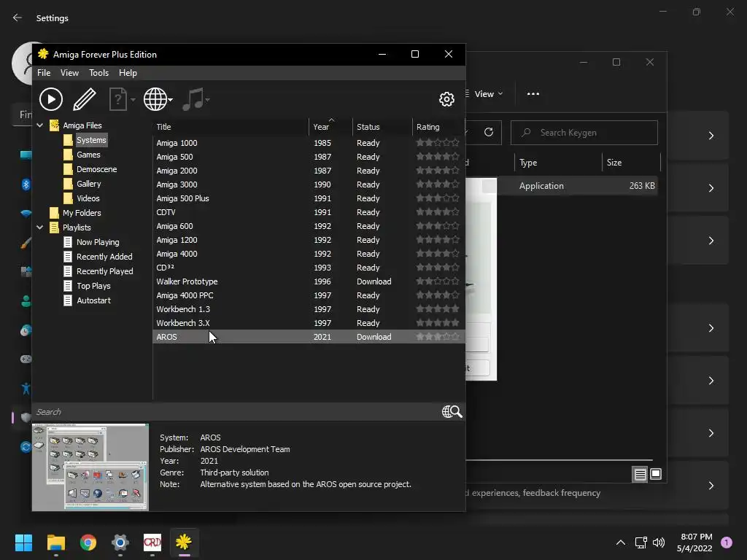Viewport: 747px width, 560px height.
Task: Select the Amiga 600 row
Action: tap(309, 226)
